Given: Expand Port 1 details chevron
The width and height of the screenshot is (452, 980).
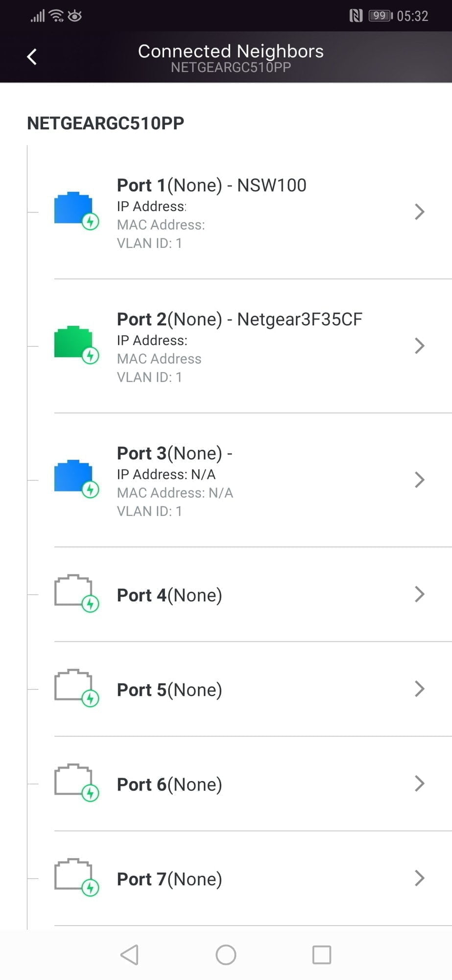Looking at the screenshot, I should [419, 212].
